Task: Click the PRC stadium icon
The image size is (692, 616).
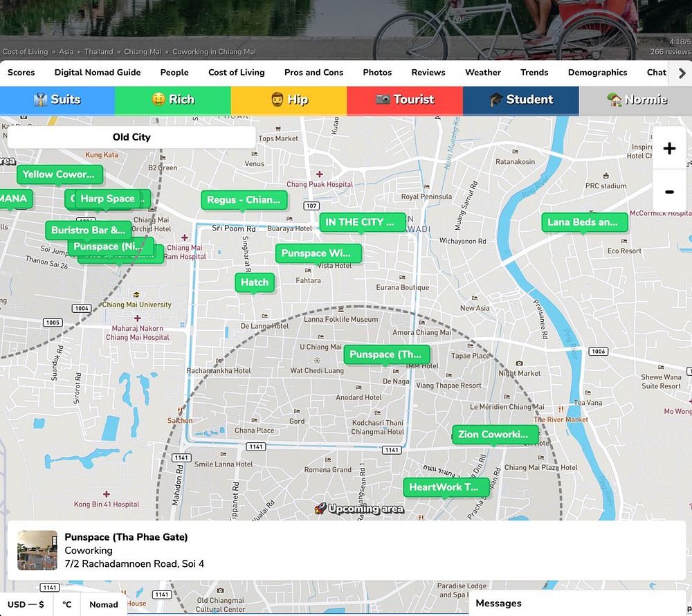Action: pos(606,176)
